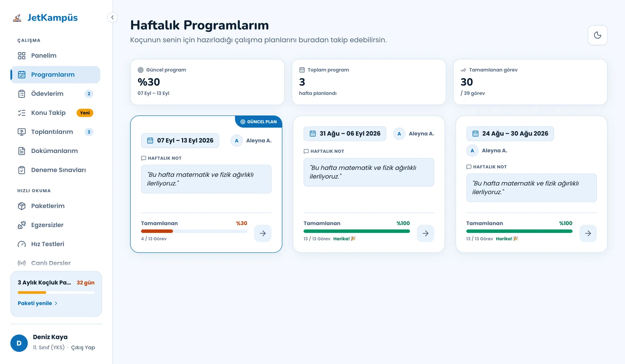Open Paketlerim page

pyautogui.click(x=55, y=206)
